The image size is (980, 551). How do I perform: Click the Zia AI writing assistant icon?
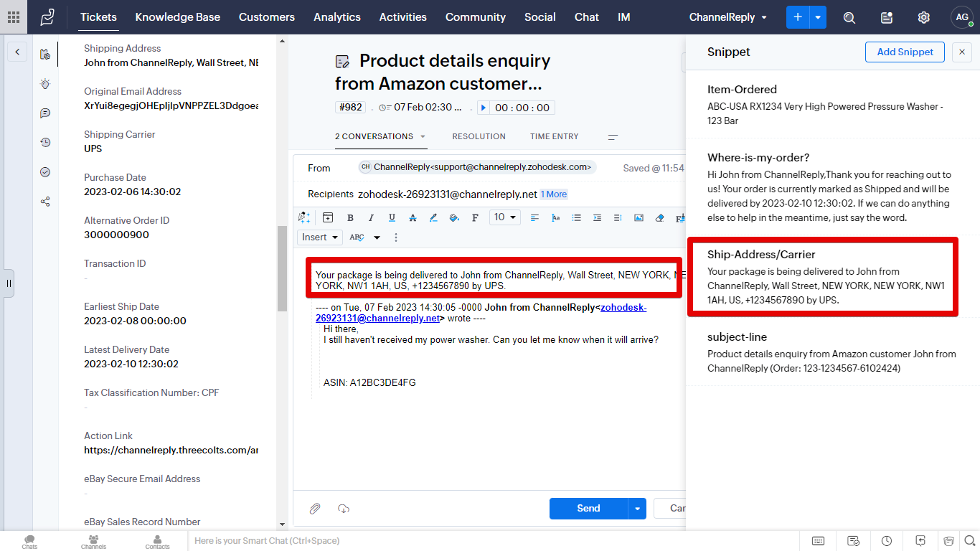click(x=304, y=217)
